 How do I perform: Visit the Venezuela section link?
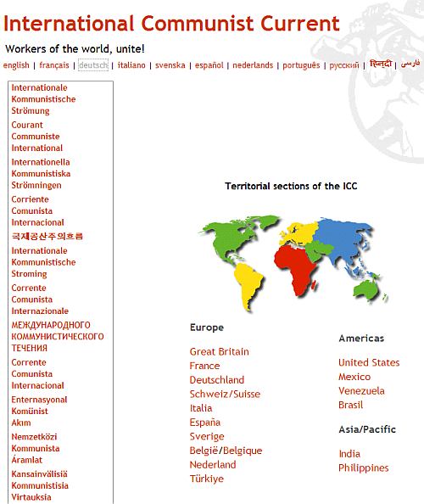361,391
